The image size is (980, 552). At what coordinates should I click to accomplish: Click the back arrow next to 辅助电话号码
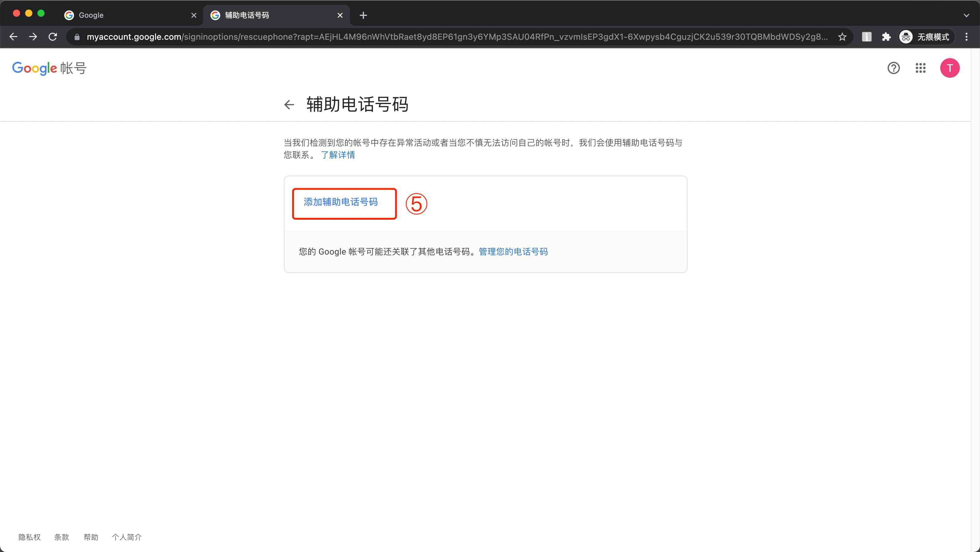point(290,105)
